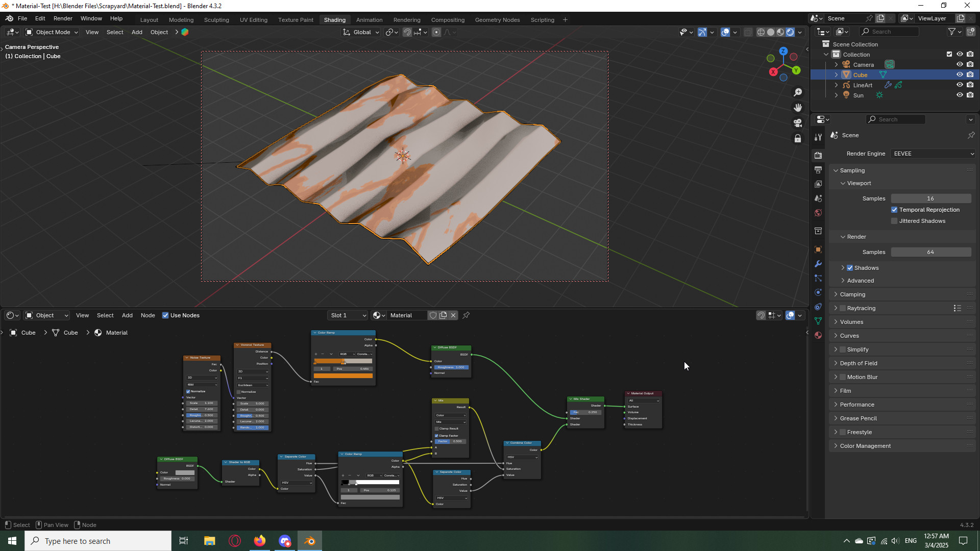Screen dimensions: 980x551
Task: Disable the LineArt object in renders
Action: pyautogui.click(x=970, y=85)
